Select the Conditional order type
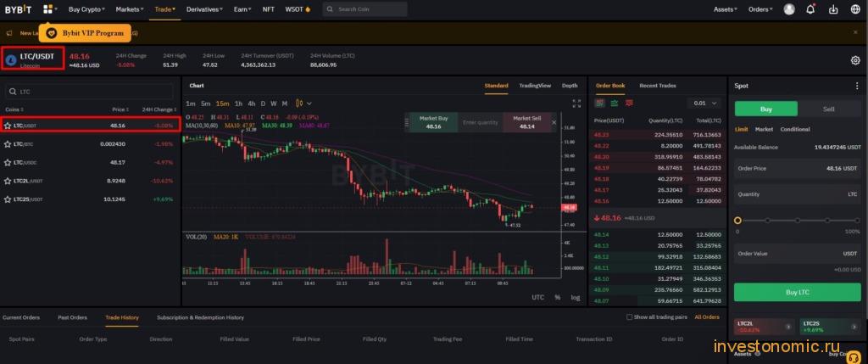The width and height of the screenshot is (868, 364). (x=795, y=129)
